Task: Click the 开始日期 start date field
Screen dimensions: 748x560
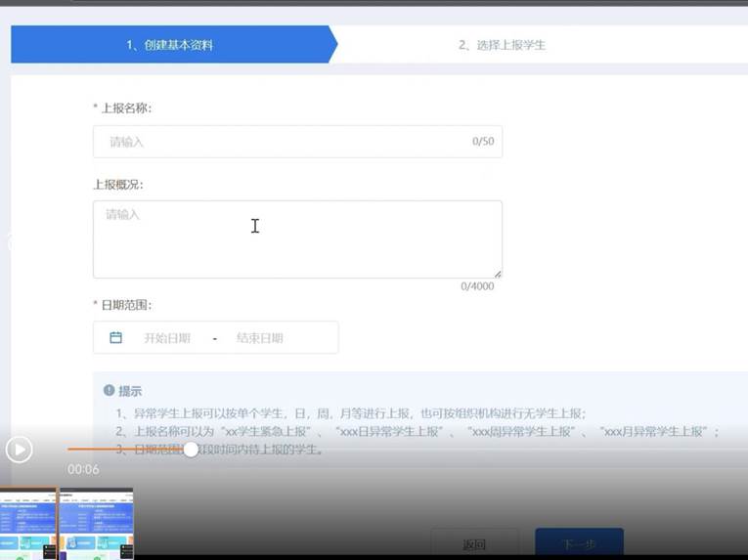Action: click(x=167, y=338)
